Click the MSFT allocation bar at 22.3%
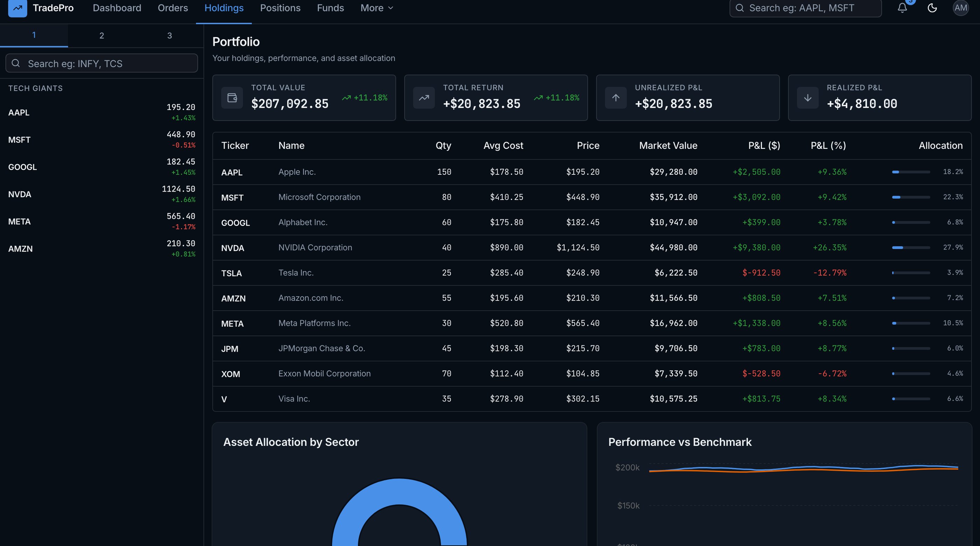This screenshot has width=980, height=546. (911, 197)
